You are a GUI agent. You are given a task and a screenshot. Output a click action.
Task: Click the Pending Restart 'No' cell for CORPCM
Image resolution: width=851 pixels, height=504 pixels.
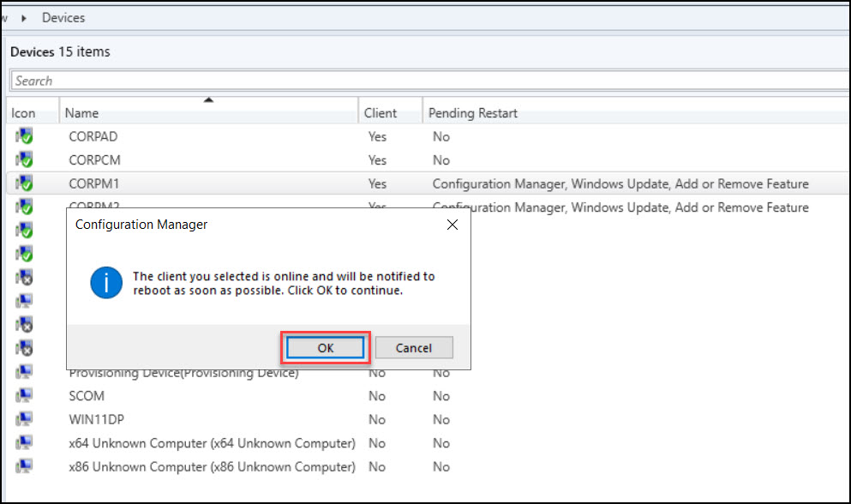[x=441, y=160]
